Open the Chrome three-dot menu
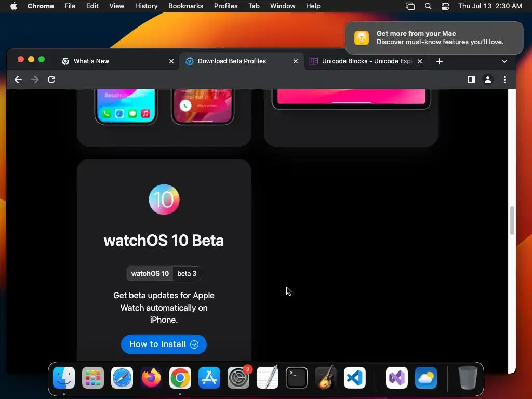This screenshot has height=399, width=532. pyautogui.click(x=504, y=79)
